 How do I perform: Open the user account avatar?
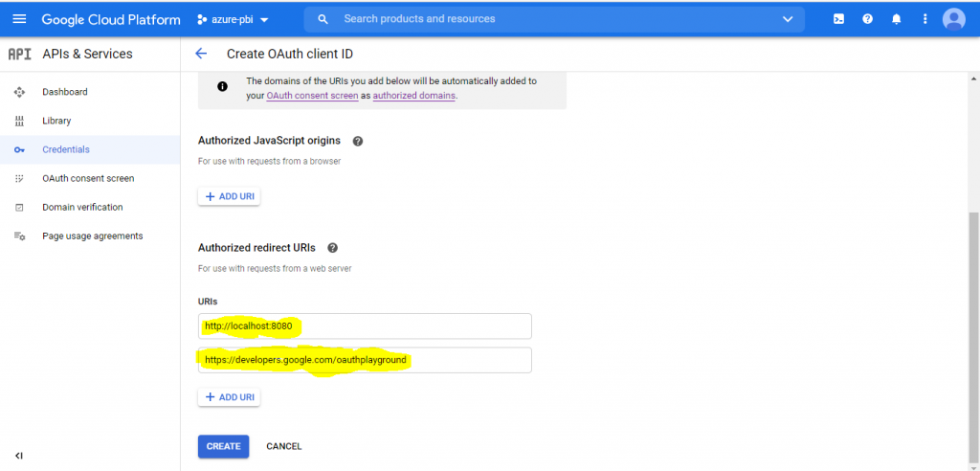tap(954, 19)
